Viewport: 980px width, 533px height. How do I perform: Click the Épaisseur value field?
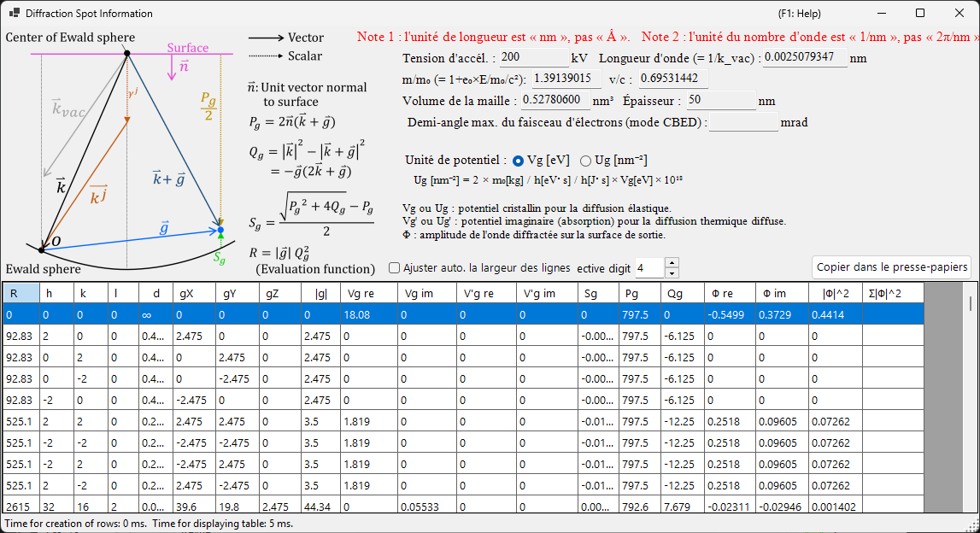pos(721,100)
